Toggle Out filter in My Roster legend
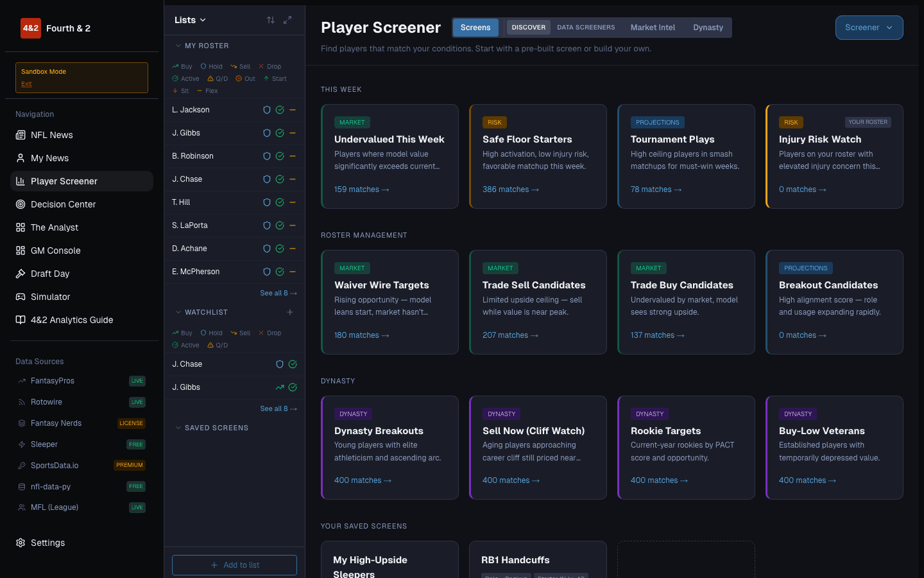This screenshot has height=578, width=924. click(x=245, y=78)
